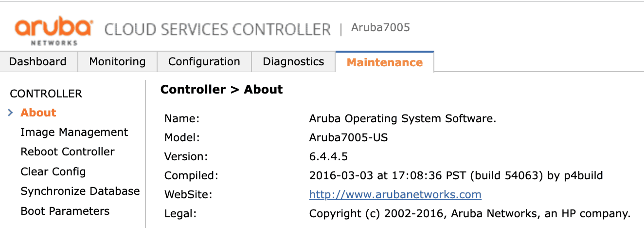Go to Boot Parameters
The image size is (644, 228).
pos(65,211)
